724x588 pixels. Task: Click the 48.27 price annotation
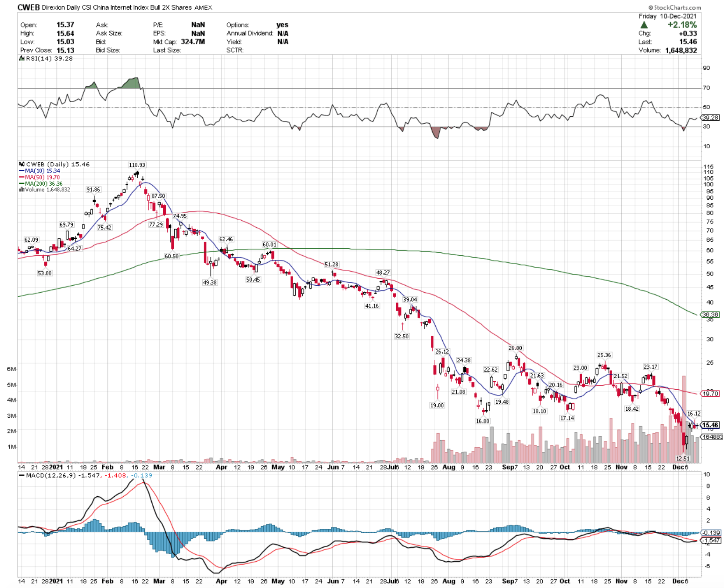click(x=383, y=272)
